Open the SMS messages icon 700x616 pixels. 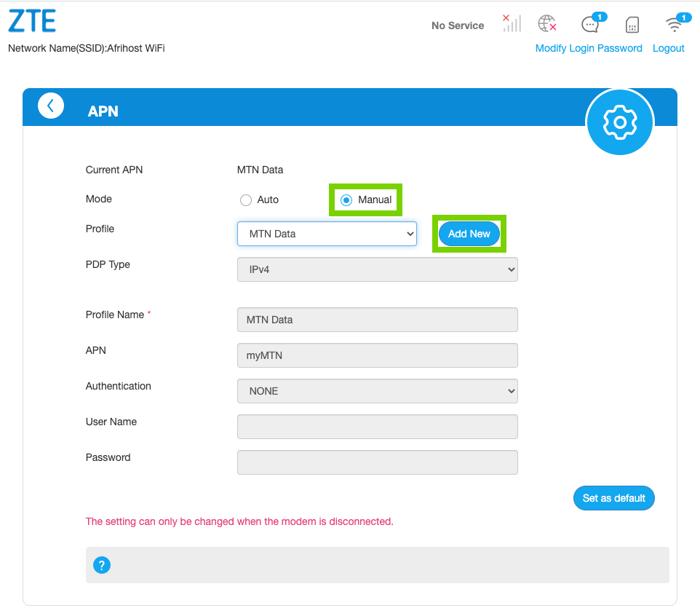[x=590, y=24]
